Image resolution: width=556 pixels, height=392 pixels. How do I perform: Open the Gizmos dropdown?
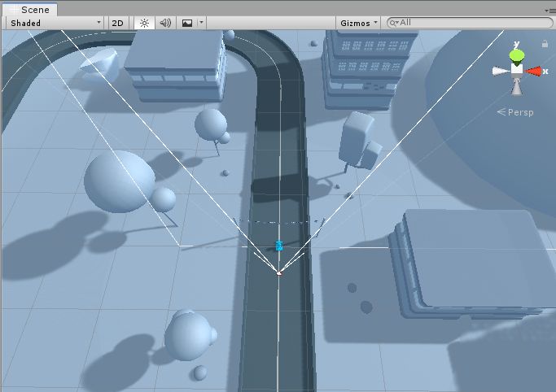[x=358, y=23]
